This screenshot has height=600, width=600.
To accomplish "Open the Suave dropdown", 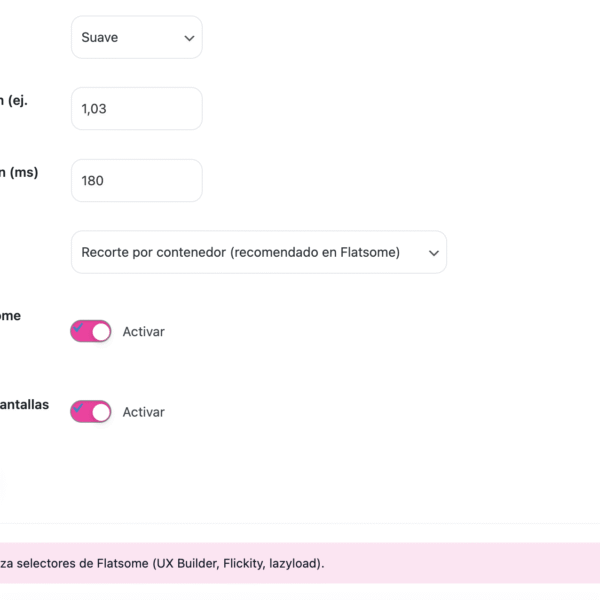I will [137, 37].
